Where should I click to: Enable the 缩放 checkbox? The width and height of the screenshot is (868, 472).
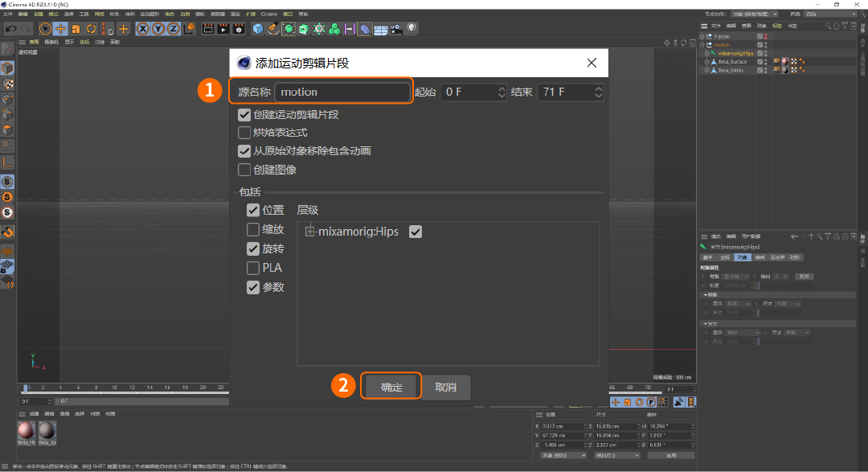(x=253, y=229)
